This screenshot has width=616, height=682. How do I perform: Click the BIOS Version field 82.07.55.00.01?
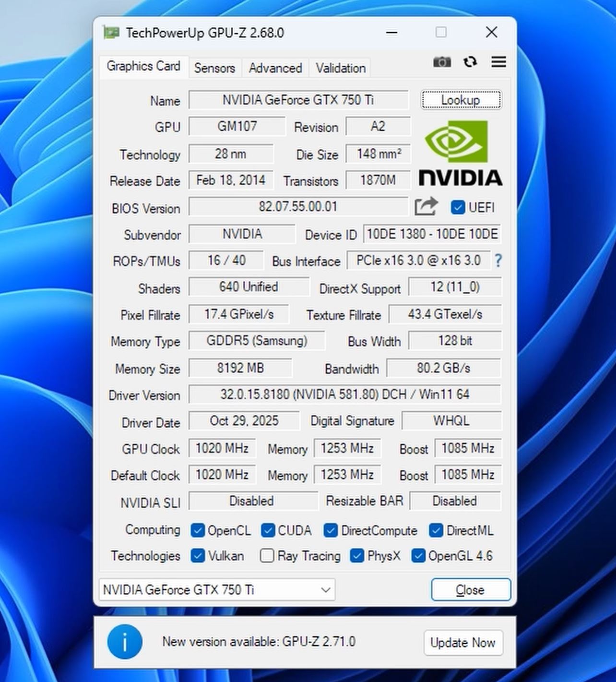298,207
